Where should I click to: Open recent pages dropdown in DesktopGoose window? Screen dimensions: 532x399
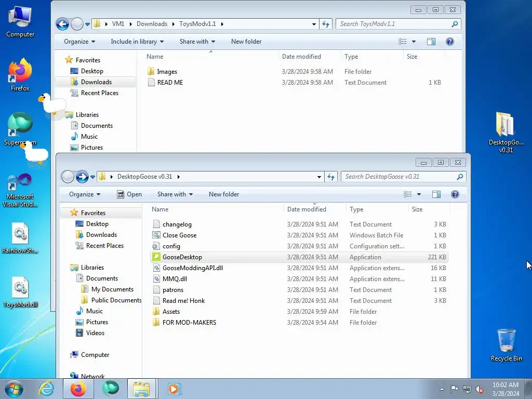click(x=92, y=177)
